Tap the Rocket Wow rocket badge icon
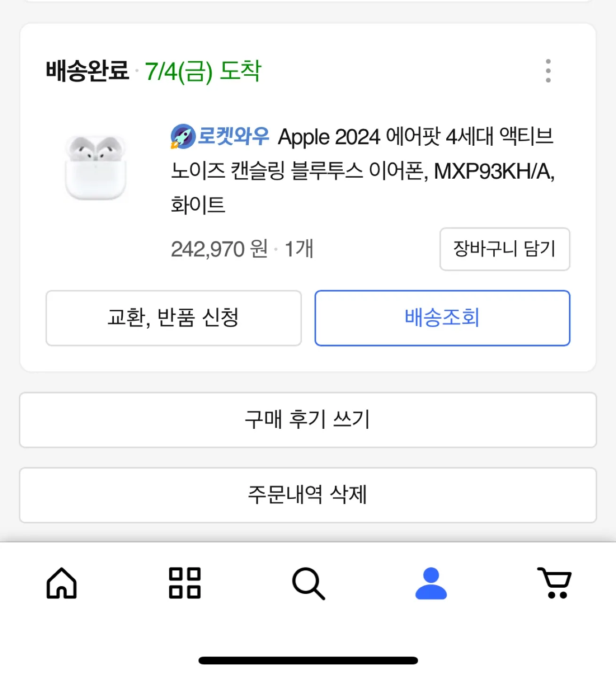Viewport: 616px width, 677px height. coord(182,136)
